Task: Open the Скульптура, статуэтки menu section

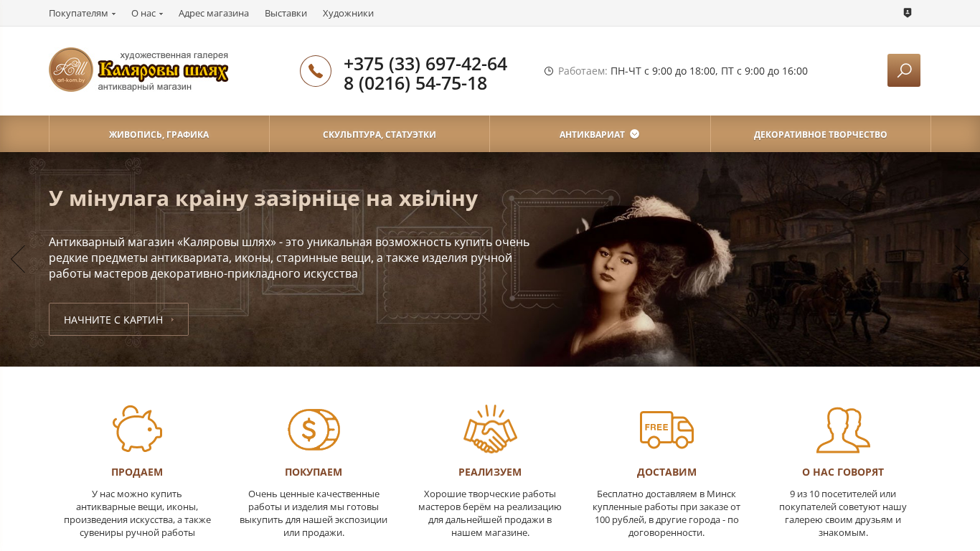Action: click(x=380, y=134)
